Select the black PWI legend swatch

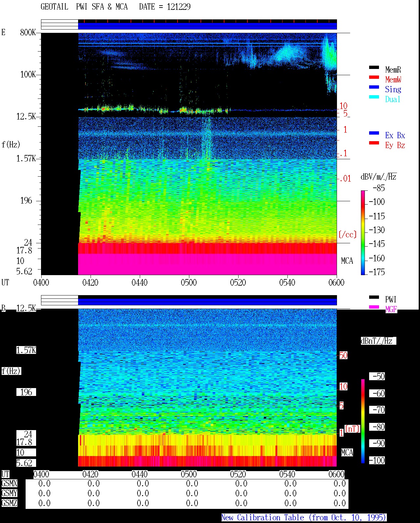tap(374, 297)
